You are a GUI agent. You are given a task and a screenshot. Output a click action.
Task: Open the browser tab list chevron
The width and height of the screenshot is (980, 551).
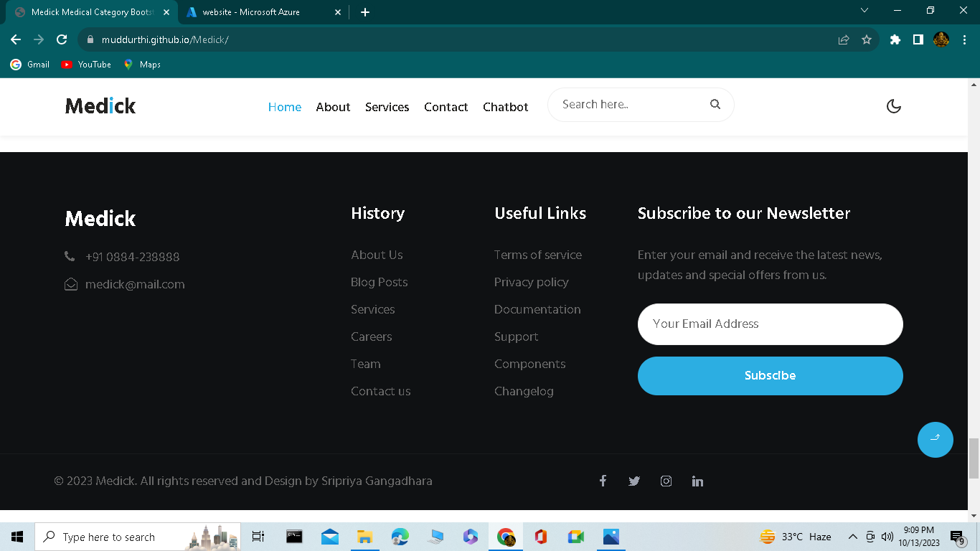coord(864,11)
